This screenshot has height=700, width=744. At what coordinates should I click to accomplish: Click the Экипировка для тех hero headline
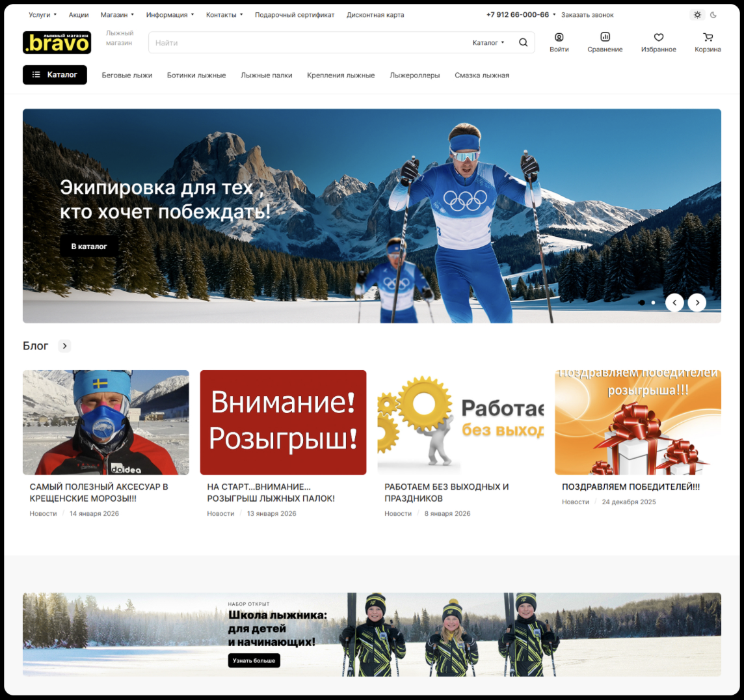[165, 200]
